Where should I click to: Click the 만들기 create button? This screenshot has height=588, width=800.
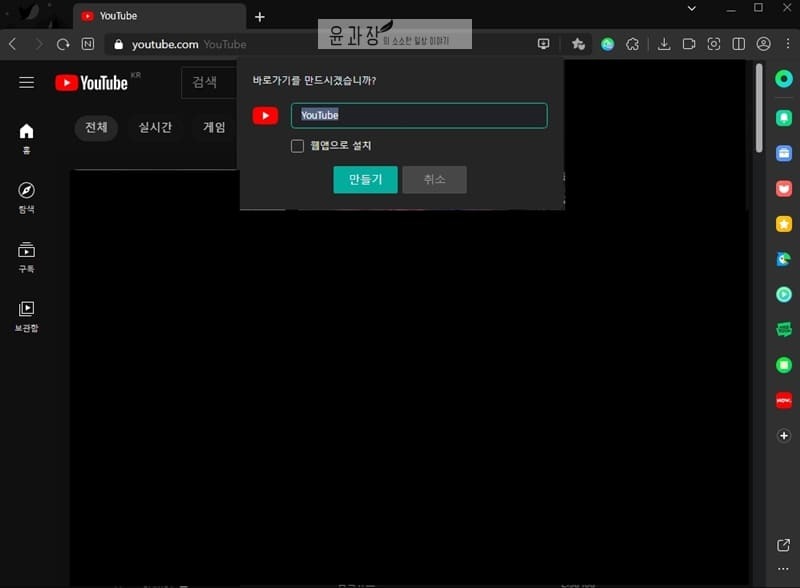click(x=365, y=179)
